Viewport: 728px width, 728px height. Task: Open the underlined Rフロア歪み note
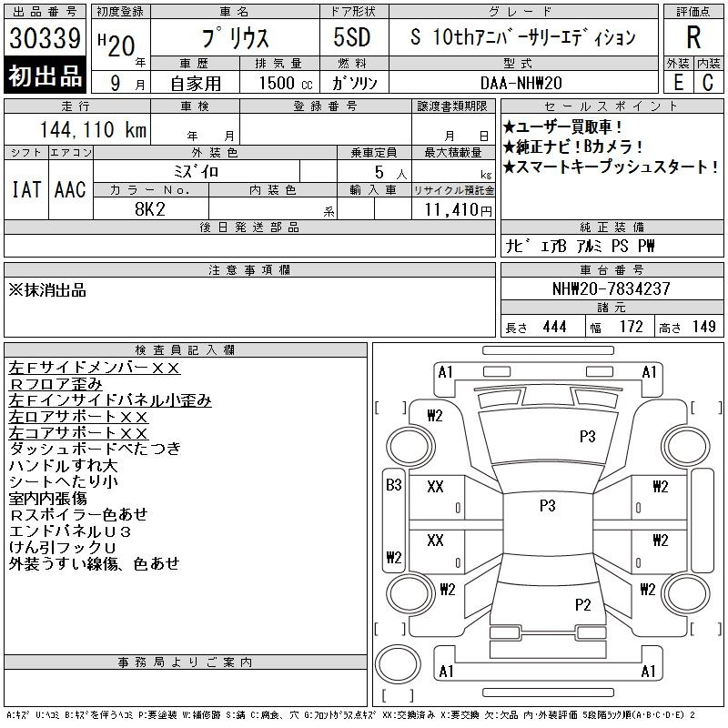tap(56, 384)
